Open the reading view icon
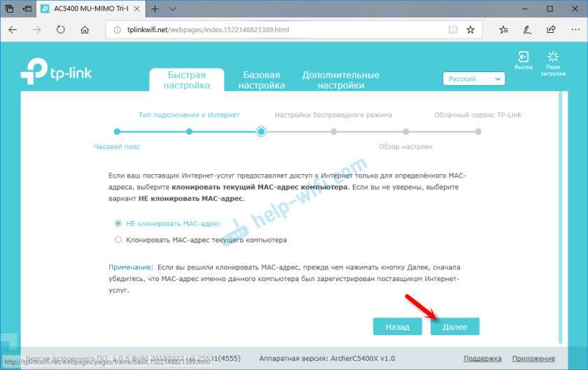The image size is (588, 370). click(454, 30)
